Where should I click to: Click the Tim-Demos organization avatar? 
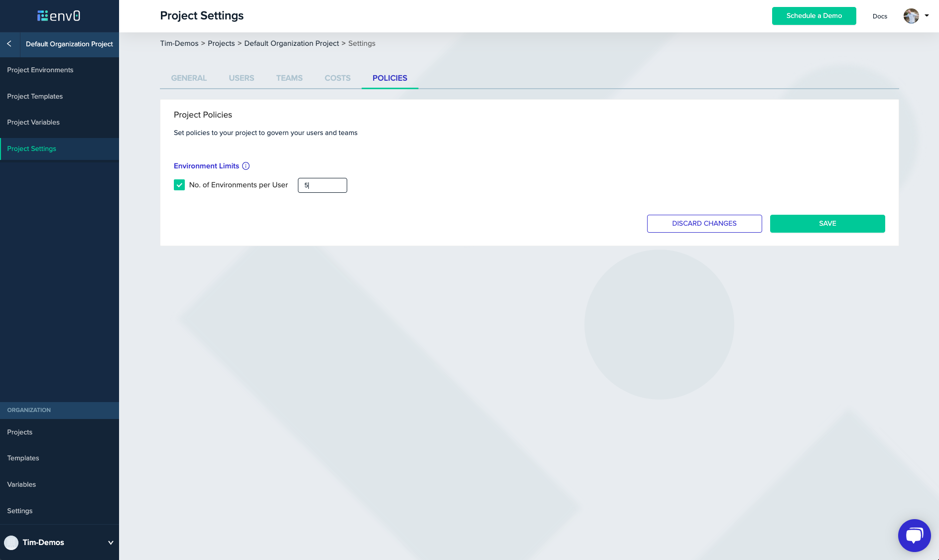point(11,543)
